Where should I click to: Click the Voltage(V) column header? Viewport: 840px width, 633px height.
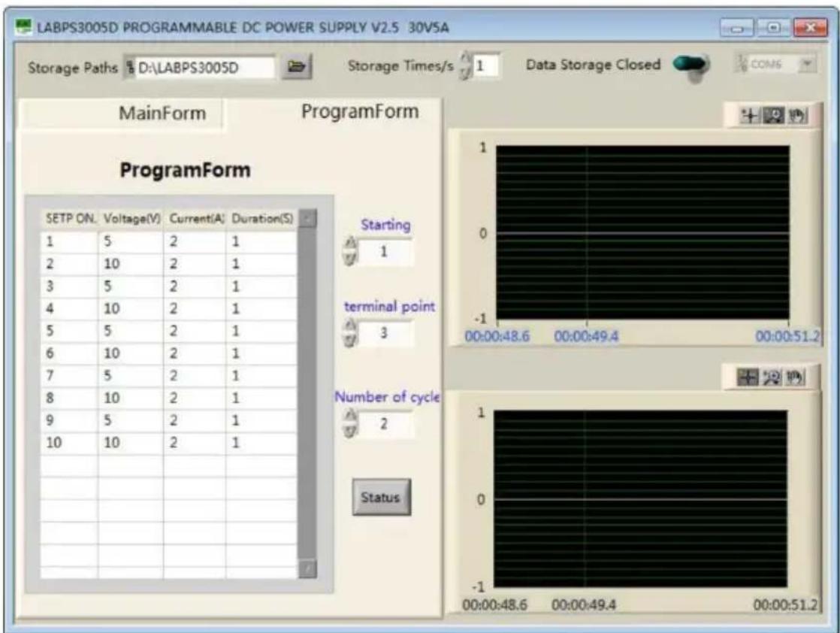131,219
